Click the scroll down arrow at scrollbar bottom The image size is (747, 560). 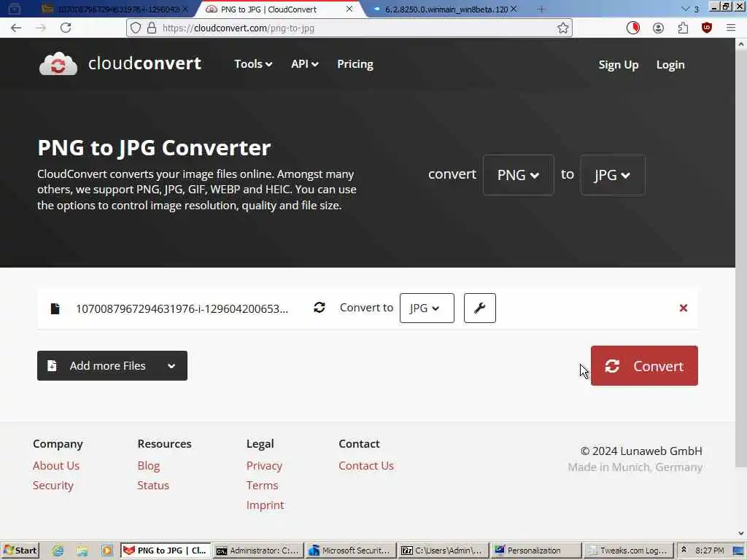(741, 533)
